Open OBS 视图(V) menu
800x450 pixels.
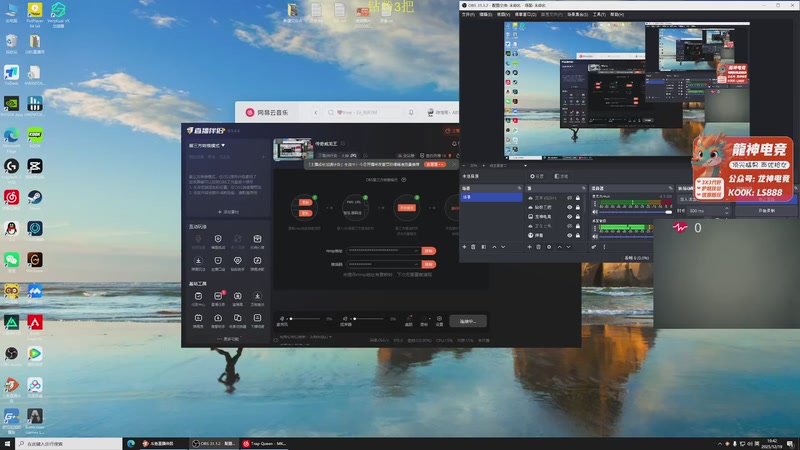503,14
